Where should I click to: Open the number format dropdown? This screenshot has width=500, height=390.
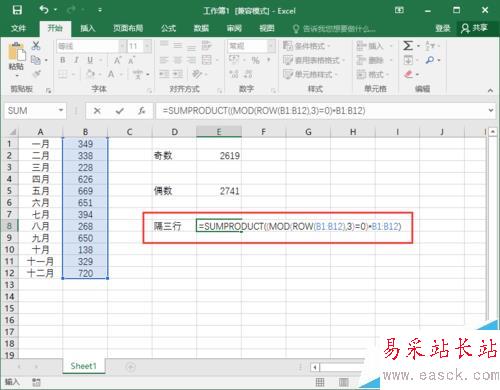coord(271,46)
